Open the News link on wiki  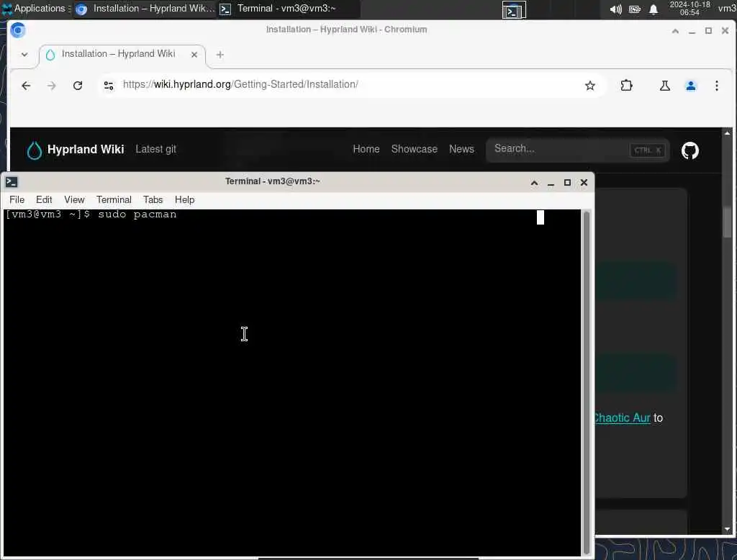[461, 149]
